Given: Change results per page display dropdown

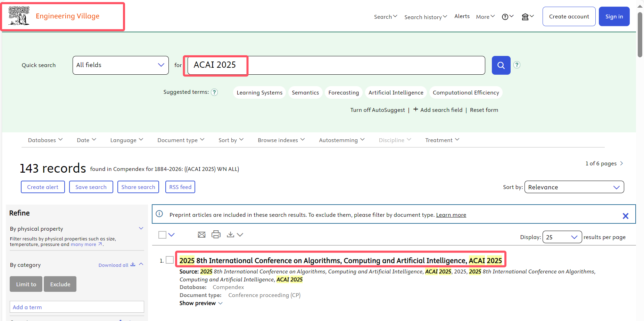Looking at the screenshot, I should pos(562,237).
